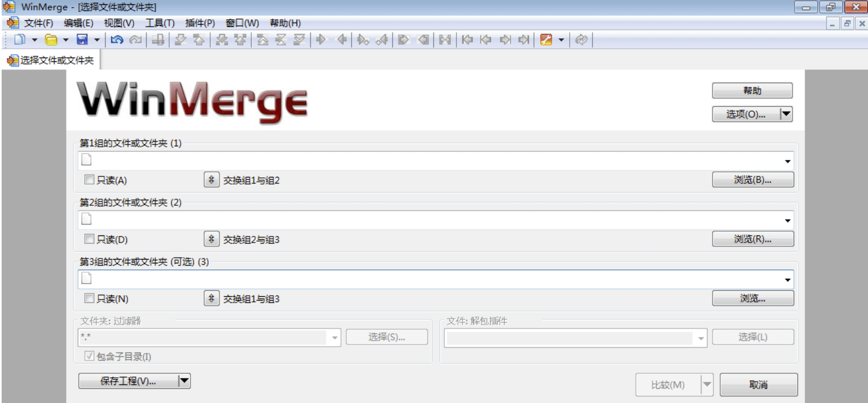The width and height of the screenshot is (868, 403).
Task: Enable the 只读(A) read-only checkbox
Action: tap(89, 180)
